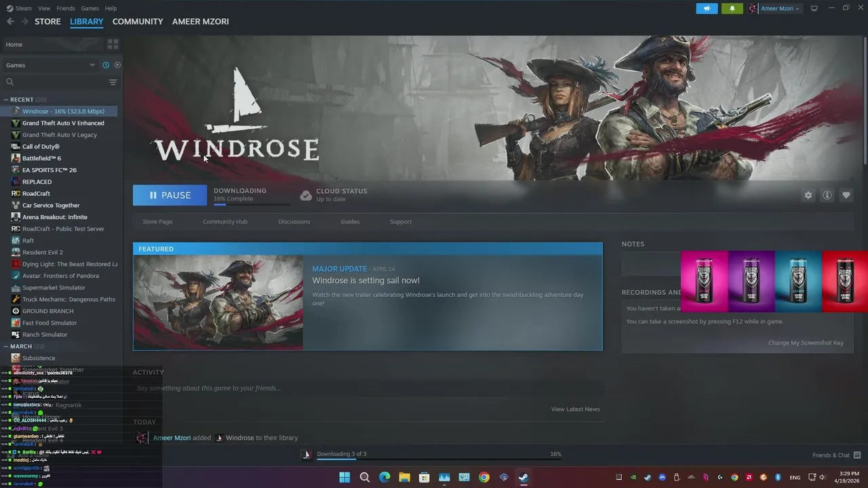The height and width of the screenshot is (488, 868).
Task: Collapse the RECENT section
Action: (6, 100)
